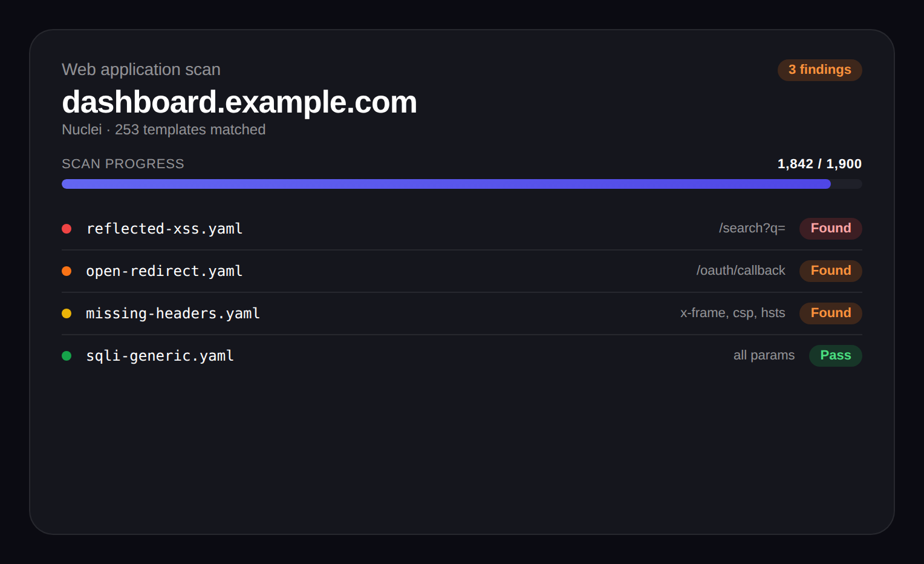The image size is (924, 564).
Task: Click the red severity dot for reflected-xss
Action: (x=67, y=229)
